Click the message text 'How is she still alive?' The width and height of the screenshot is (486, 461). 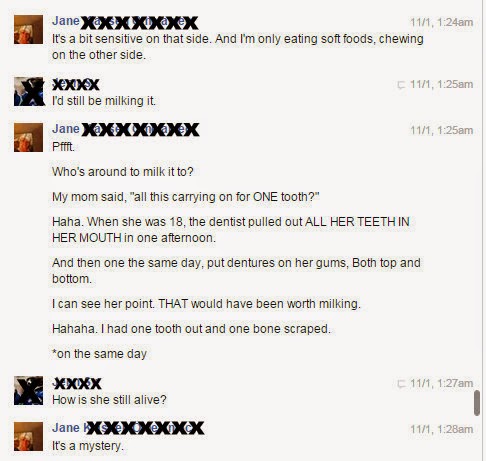click(x=109, y=400)
